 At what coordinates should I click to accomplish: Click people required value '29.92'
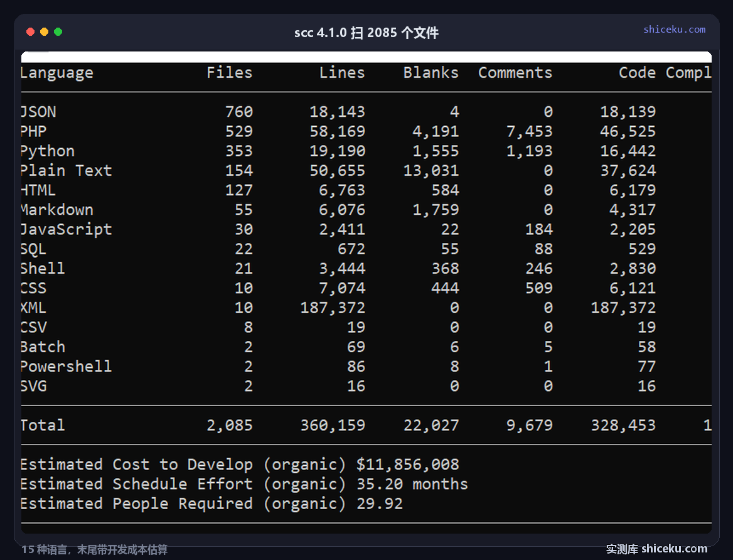380,504
